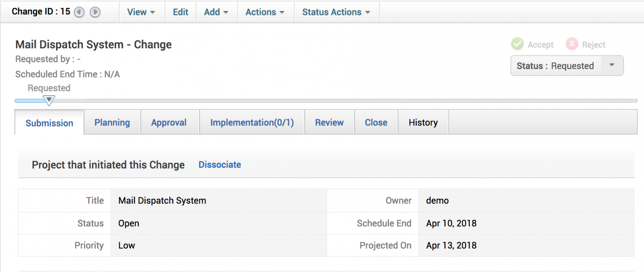This screenshot has width=644, height=272.
Task: Open the Status : Requested dropdown
Action: [x=567, y=66]
